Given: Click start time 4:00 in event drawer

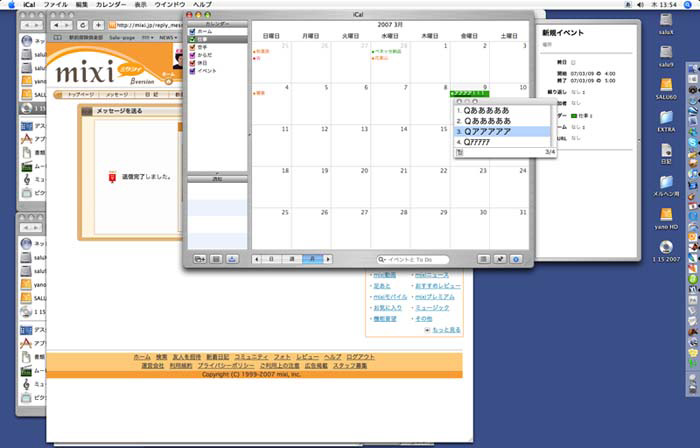Looking at the screenshot, I should 610,74.
